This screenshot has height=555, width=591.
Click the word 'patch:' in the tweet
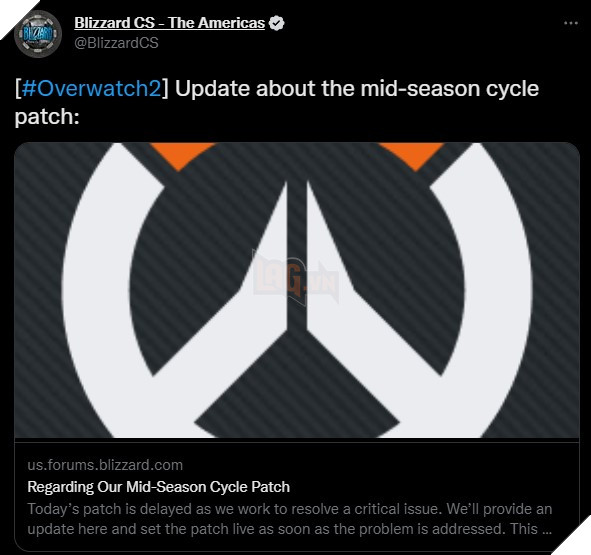47,117
